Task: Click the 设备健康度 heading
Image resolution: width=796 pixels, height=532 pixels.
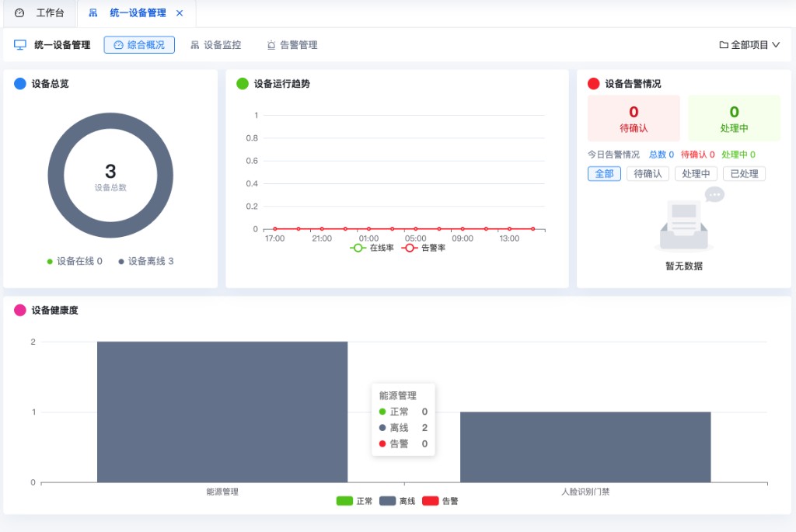Action: tap(55, 311)
